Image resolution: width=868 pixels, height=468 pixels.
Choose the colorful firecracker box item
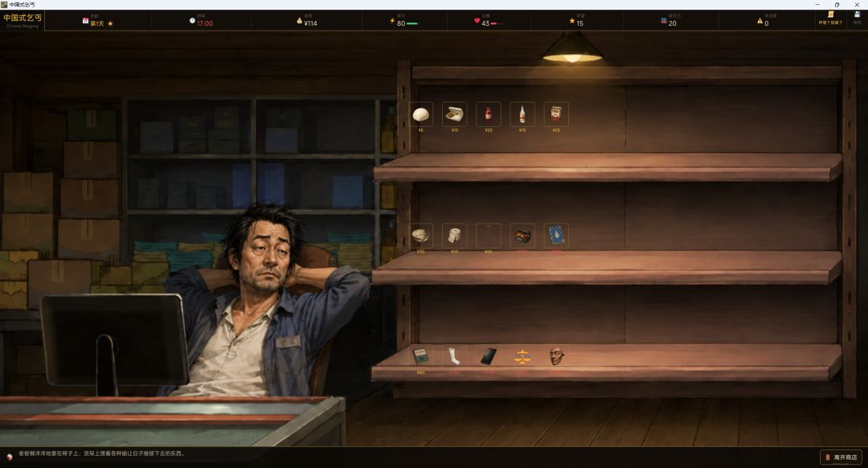click(x=522, y=236)
